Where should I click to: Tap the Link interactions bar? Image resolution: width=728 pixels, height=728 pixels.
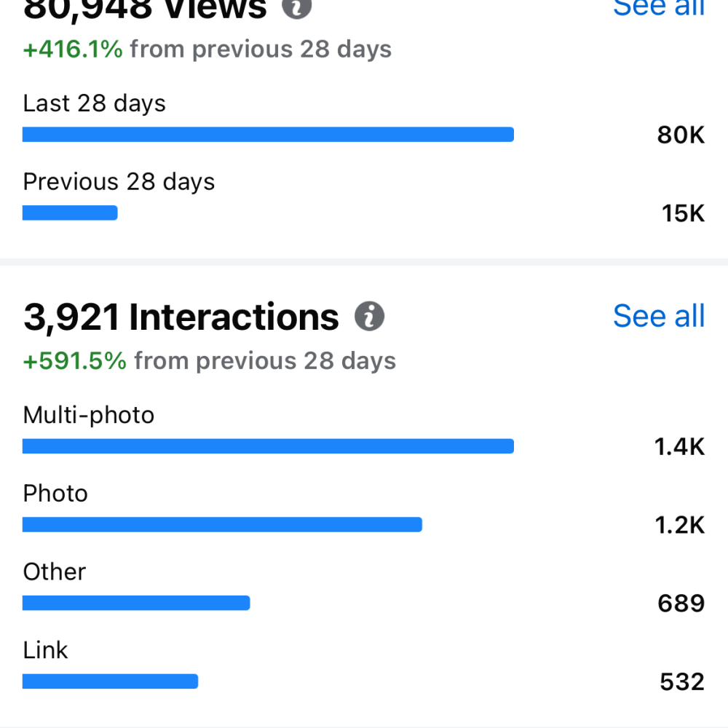110,681
